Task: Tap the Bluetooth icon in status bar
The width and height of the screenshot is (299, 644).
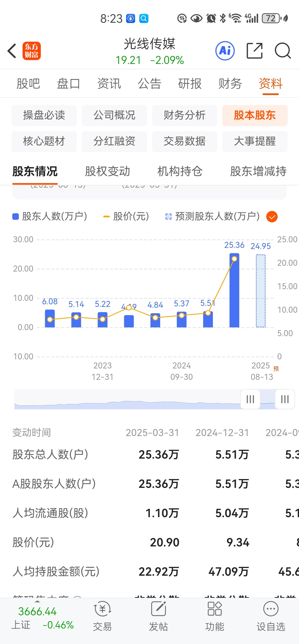Action: [223, 18]
